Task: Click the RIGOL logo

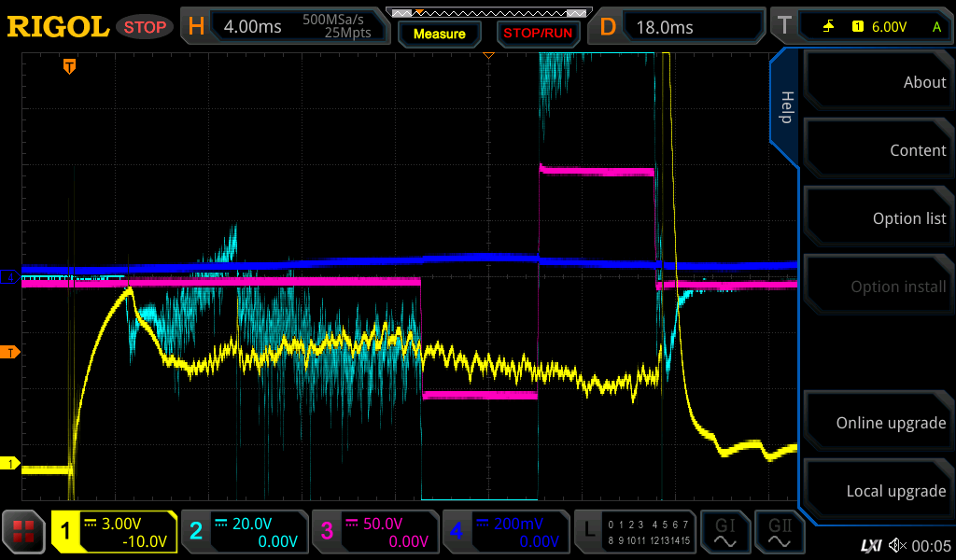Action: [58, 27]
